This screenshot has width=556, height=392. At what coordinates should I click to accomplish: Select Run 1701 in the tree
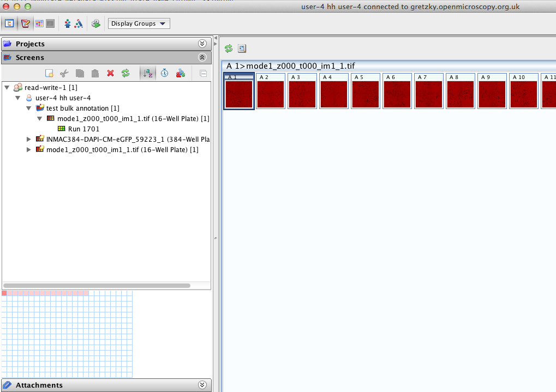83,129
